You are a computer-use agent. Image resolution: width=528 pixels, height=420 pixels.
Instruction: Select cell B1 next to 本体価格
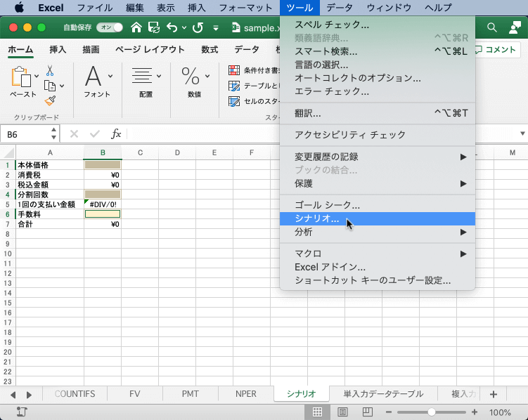point(103,165)
